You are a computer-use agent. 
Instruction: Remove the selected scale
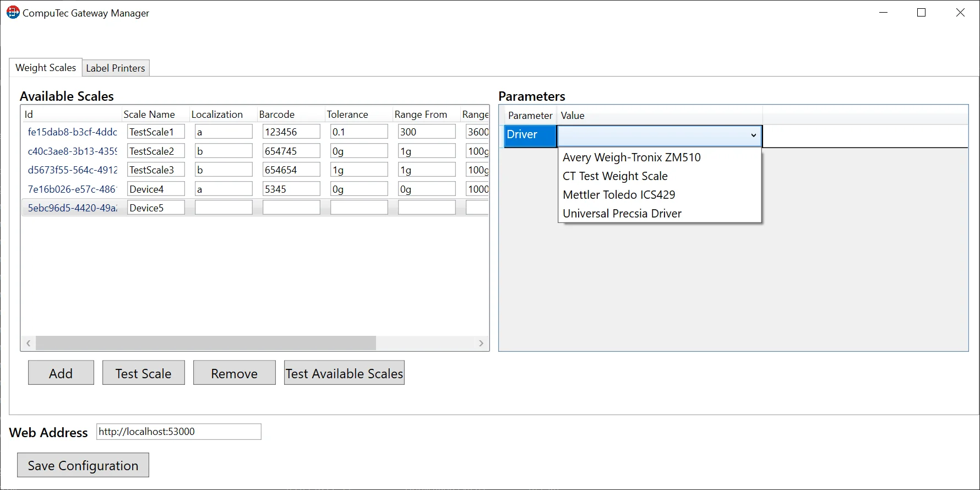(x=234, y=373)
